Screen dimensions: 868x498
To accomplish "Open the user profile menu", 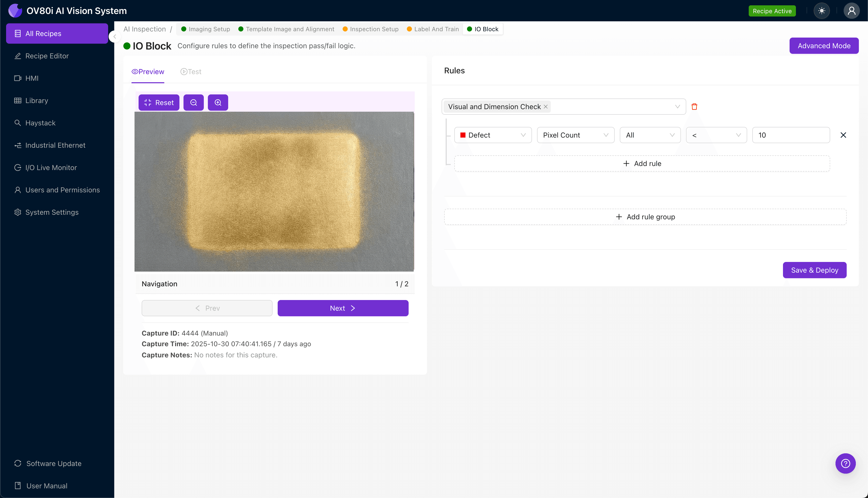I will point(851,11).
